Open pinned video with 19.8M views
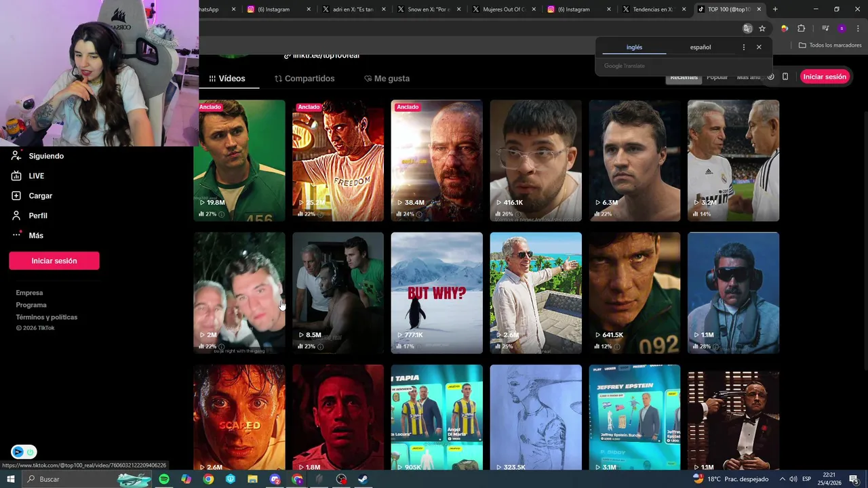 [x=239, y=161]
